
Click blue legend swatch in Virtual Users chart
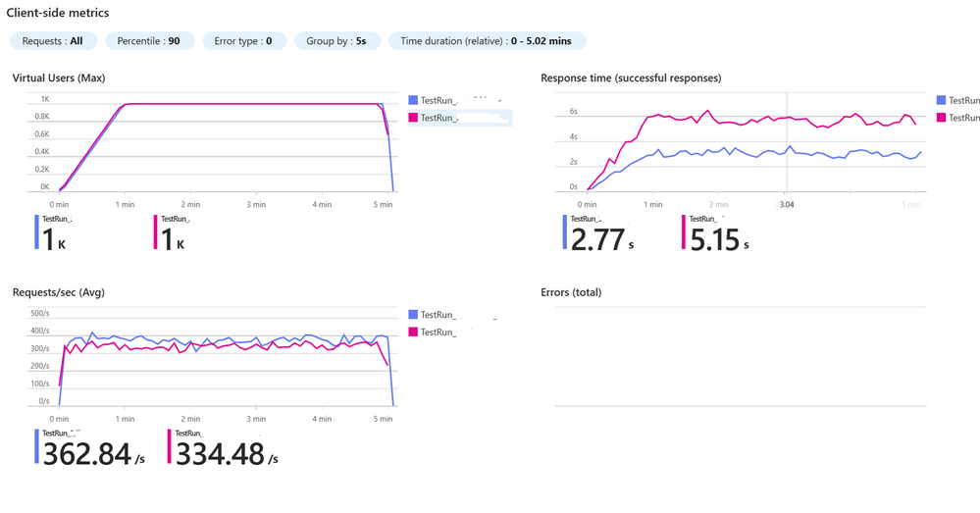(413, 100)
